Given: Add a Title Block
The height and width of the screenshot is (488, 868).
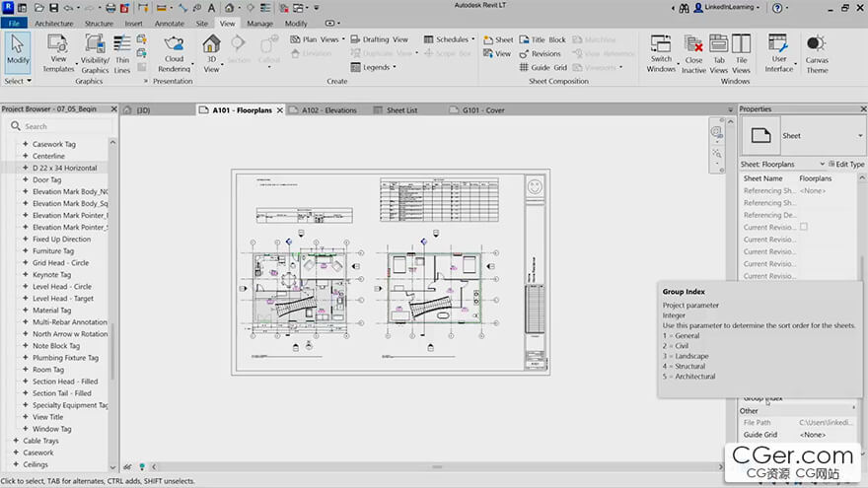Looking at the screenshot, I should (x=542, y=39).
